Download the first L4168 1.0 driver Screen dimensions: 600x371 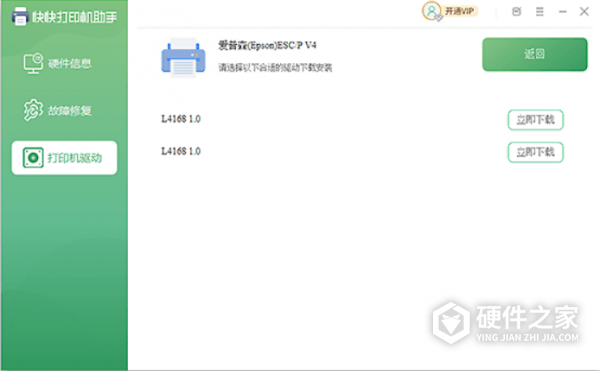click(x=535, y=120)
